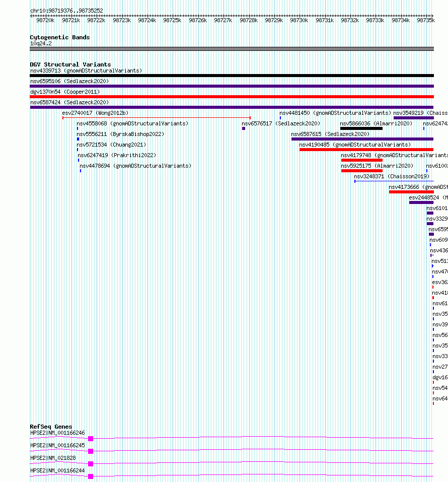Click the red nsv4190485 gnomAD variant bar
This screenshot has width=448, height=482.
coord(366,150)
